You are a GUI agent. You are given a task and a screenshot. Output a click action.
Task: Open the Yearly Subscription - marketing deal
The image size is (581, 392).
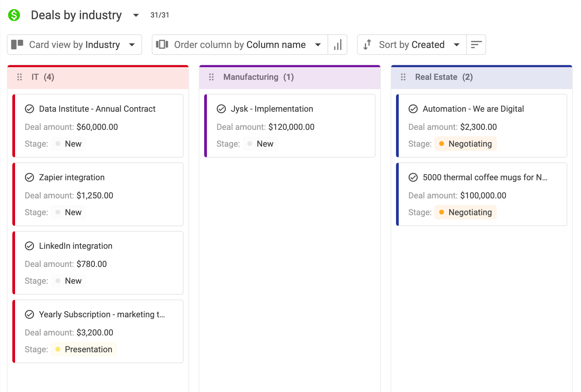pyautogui.click(x=102, y=315)
